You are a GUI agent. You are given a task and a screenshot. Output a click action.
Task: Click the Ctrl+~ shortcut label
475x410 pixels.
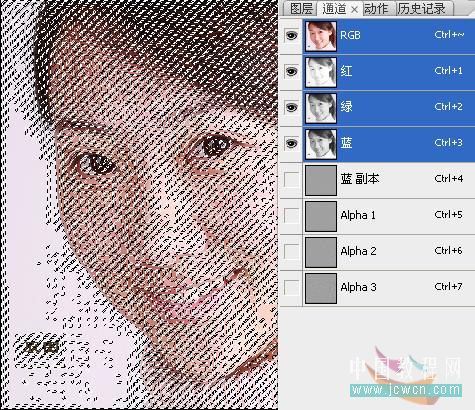pos(449,35)
